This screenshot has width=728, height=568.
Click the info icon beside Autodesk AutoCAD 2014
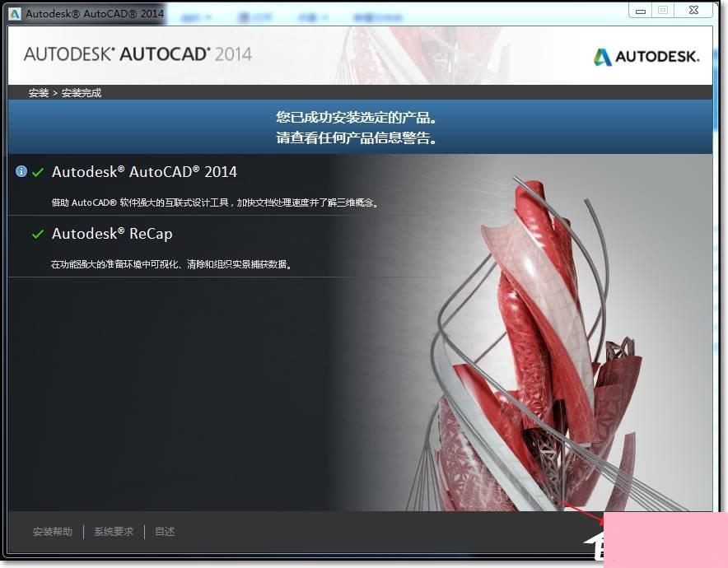click(21, 171)
